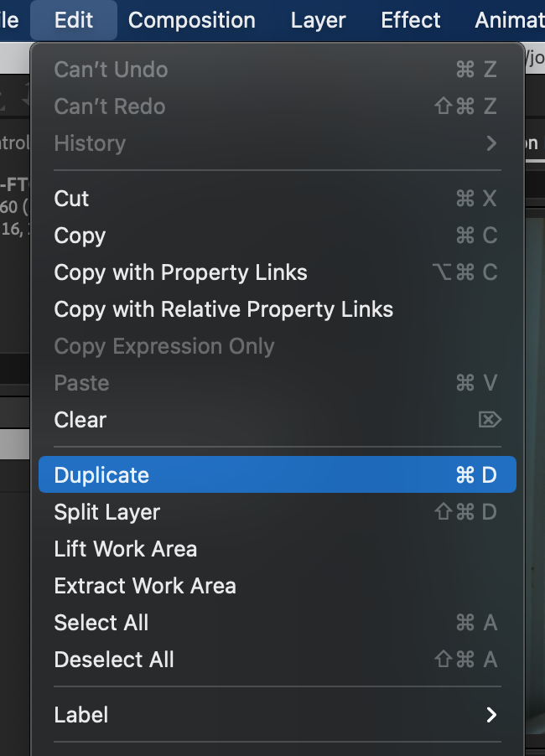Close the Edit menu via its title
Screen dimensions: 545x756
[x=74, y=20]
